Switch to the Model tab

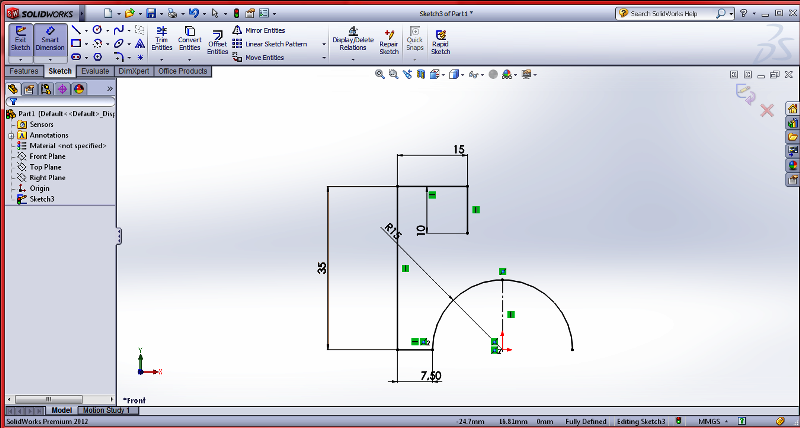[62, 410]
